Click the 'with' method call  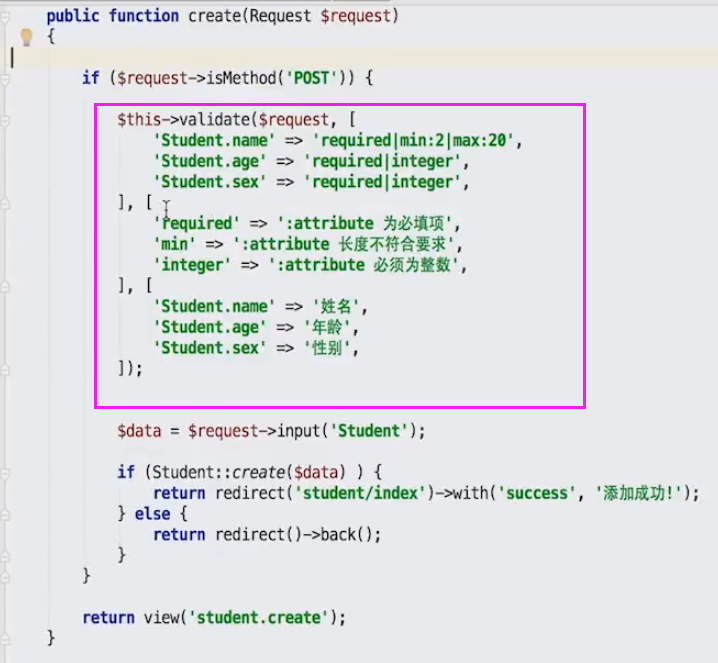471,494
